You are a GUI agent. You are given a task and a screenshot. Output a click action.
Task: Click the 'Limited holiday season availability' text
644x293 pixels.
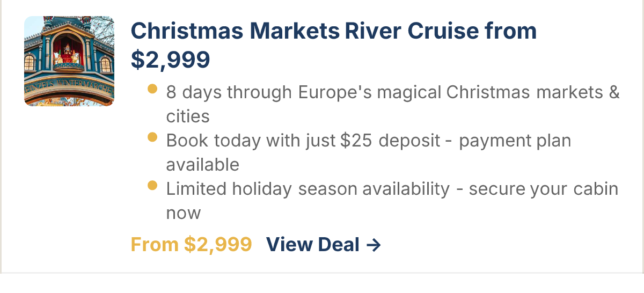point(308,189)
